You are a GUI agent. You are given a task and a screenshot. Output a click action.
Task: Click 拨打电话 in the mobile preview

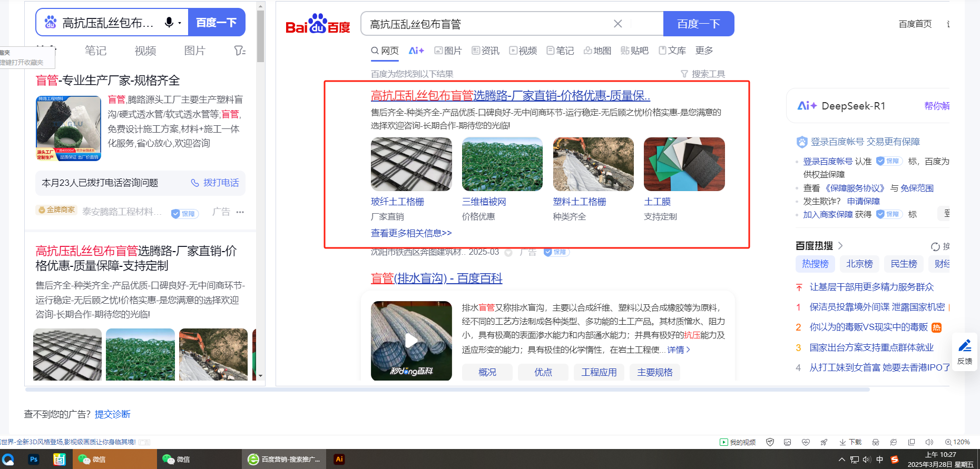(x=215, y=183)
